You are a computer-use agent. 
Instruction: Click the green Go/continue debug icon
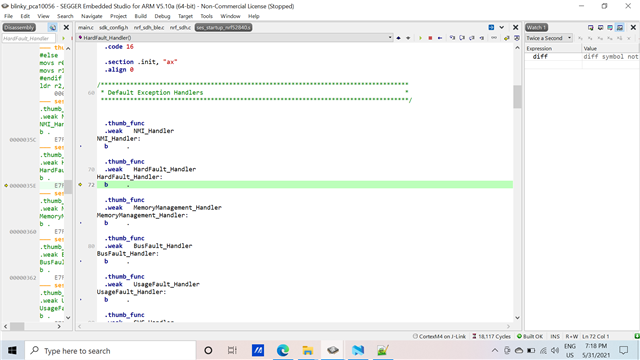pos(420,38)
